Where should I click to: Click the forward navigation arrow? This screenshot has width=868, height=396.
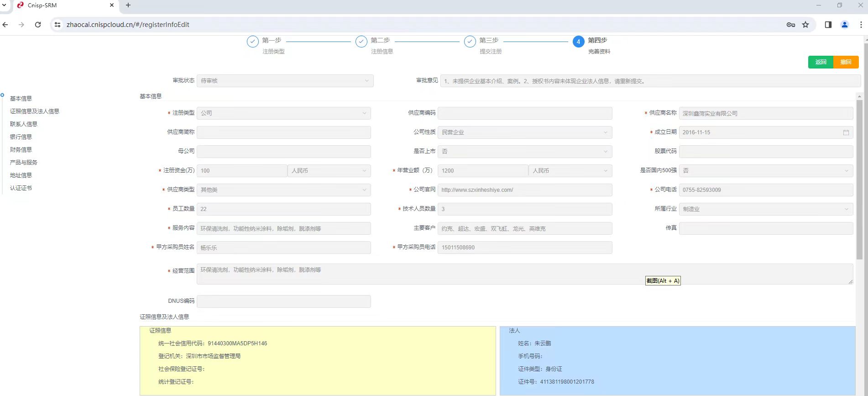pyautogui.click(x=21, y=25)
